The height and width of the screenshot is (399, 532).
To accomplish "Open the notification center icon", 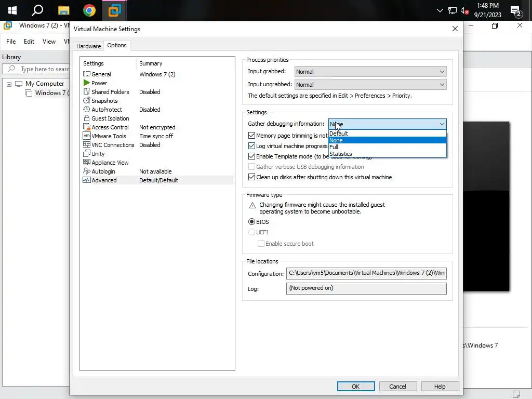I will click(516, 11).
